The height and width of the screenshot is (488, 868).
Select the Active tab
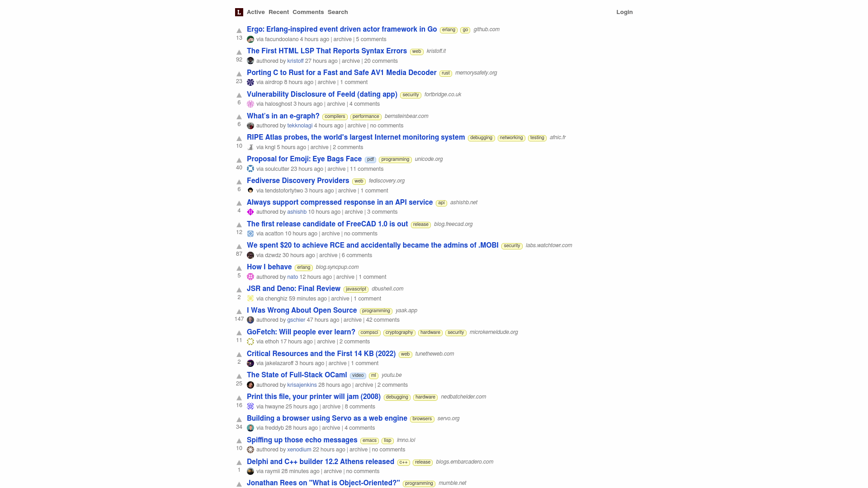pyautogui.click(x=255, y=12)
